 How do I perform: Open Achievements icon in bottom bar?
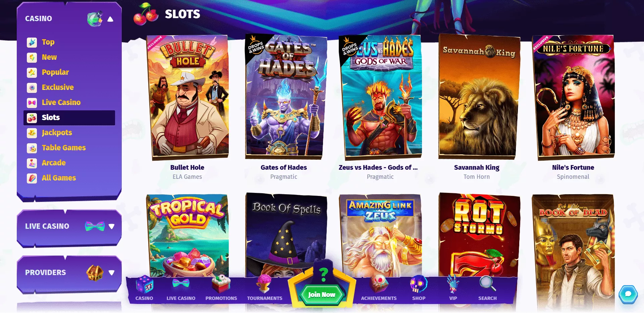(379, 284)
